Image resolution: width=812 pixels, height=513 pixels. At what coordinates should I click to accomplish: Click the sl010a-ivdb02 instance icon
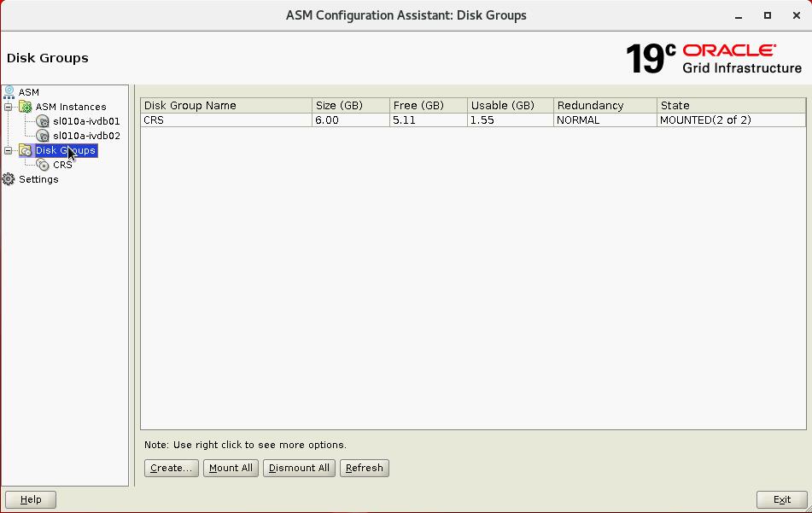pos(43,136)
